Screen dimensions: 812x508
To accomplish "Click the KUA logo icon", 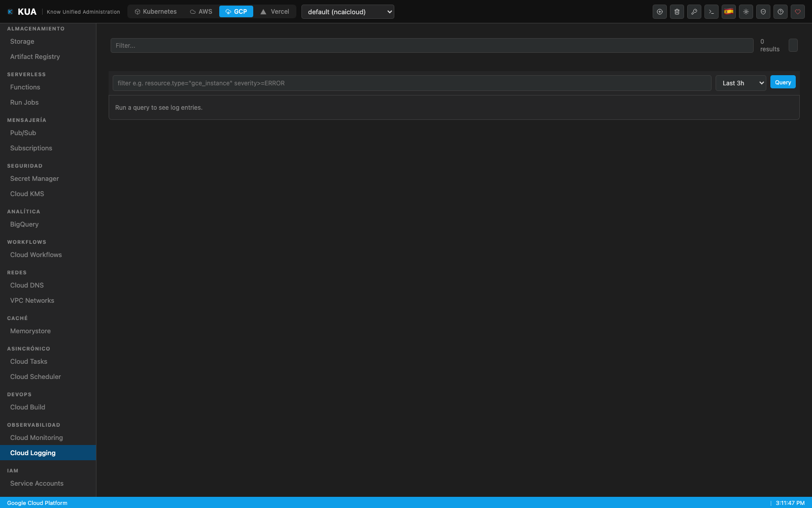I will coord(10,12).
